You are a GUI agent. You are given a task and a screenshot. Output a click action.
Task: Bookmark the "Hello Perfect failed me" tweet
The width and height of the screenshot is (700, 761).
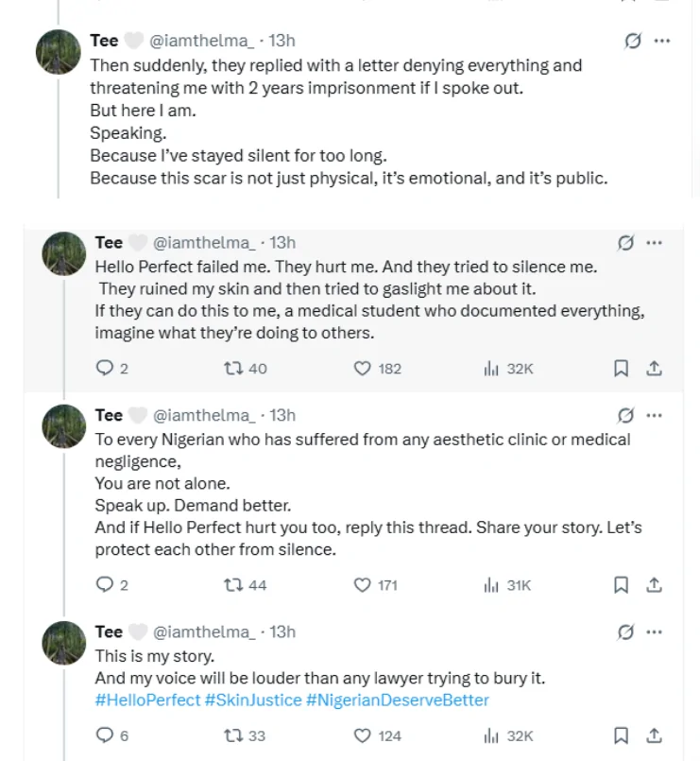point(622,369)
